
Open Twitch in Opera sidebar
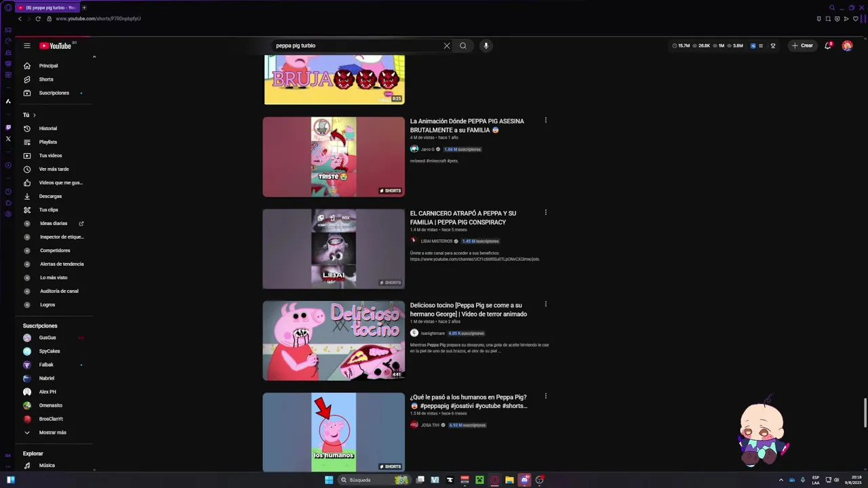pos(8,127)
